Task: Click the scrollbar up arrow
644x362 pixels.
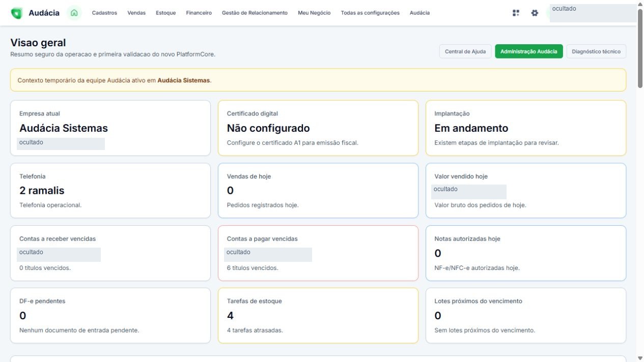Action: tap(640, 4)
